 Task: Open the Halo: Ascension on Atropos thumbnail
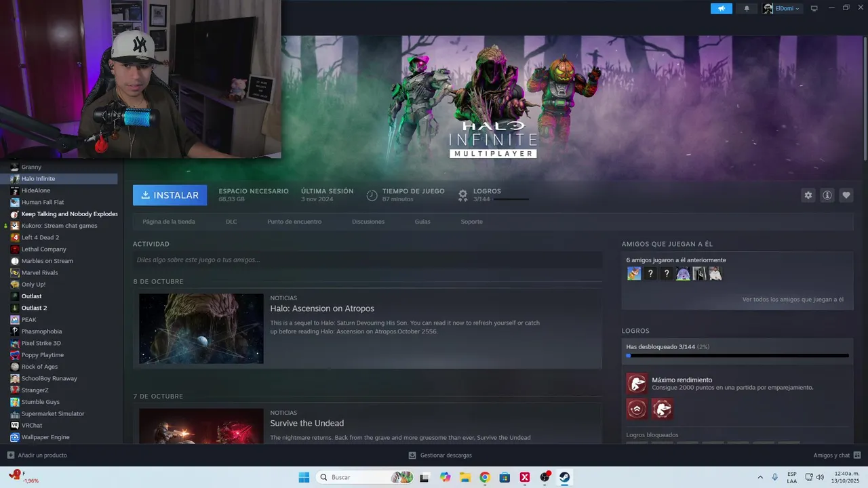[x=201, y=329]
